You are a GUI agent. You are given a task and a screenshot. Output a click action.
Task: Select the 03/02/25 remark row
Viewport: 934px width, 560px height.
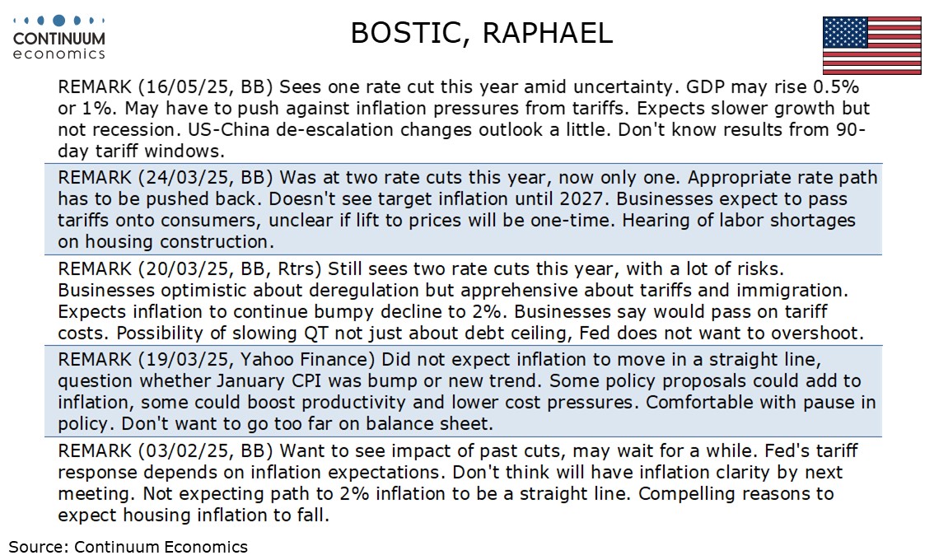[464, 483]
